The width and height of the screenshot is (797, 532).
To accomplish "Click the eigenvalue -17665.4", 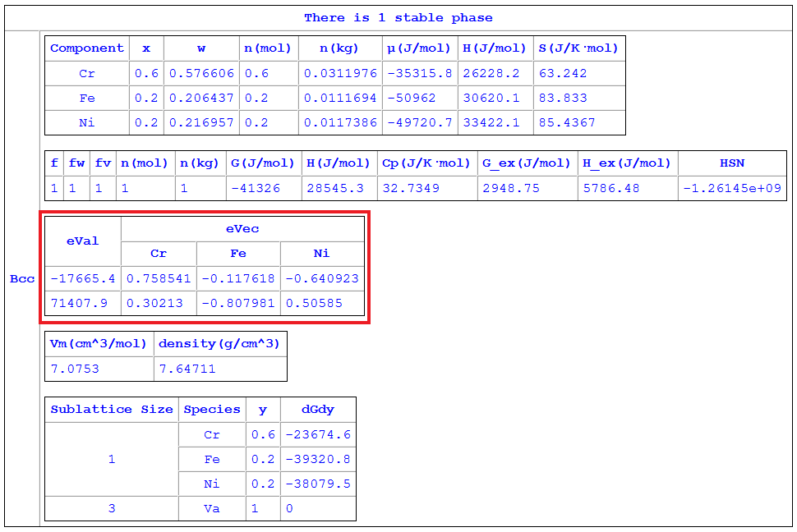I will coord(82,278).
